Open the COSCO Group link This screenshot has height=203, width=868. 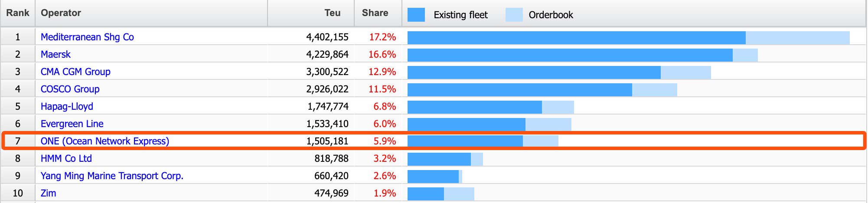coord(70,89)
